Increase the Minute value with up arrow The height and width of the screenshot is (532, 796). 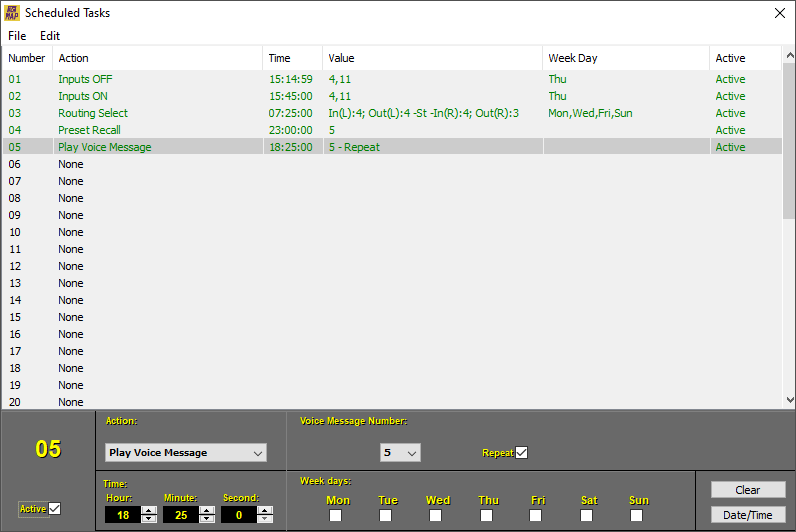207,510
